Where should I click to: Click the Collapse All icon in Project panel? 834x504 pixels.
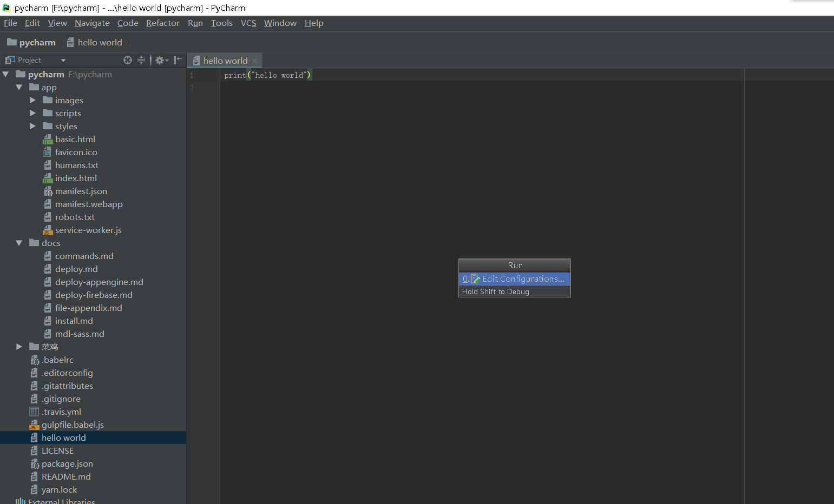pyautogui.click(x=141, y=60)
